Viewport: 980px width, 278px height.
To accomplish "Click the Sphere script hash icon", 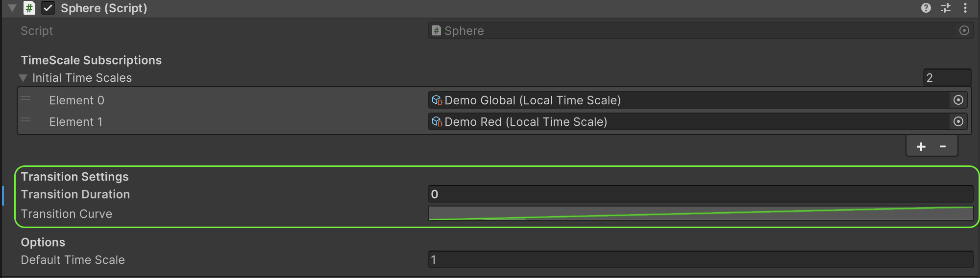I will pyautogui.click(x=29, y=8).
